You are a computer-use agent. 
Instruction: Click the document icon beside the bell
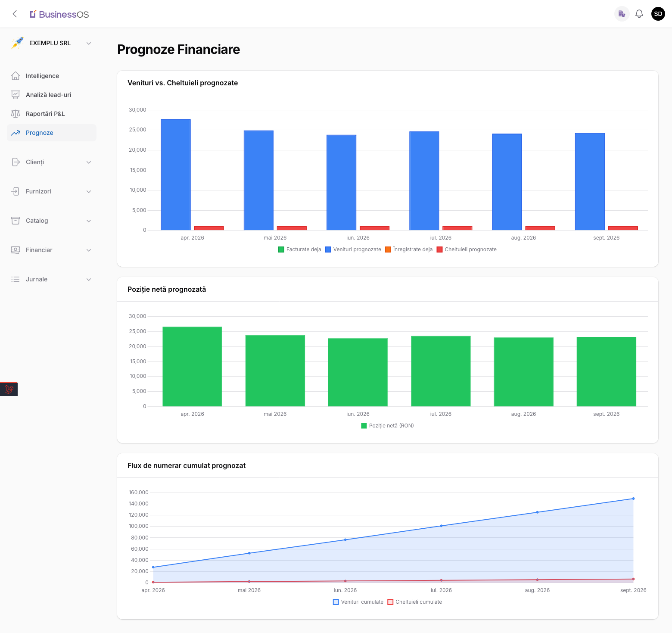click(x=622, y=14)
